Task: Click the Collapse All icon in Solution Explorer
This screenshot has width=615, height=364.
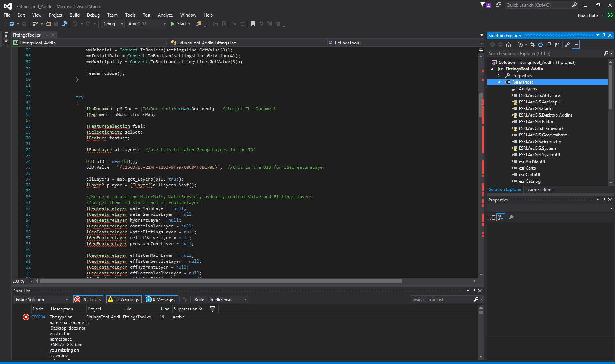Action: (549, 44)
